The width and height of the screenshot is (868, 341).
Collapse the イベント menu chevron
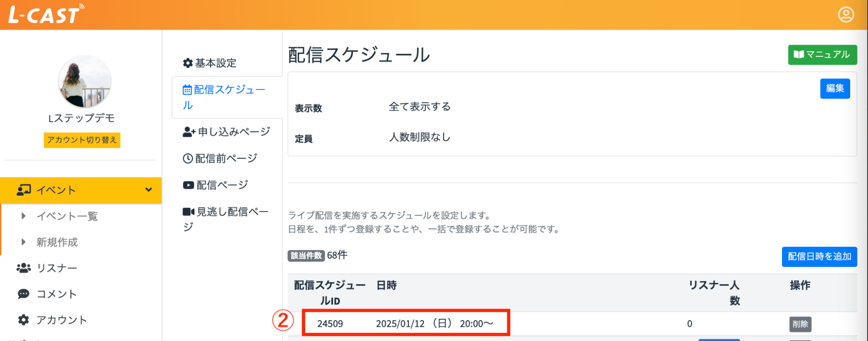click(x=149, y=190)
